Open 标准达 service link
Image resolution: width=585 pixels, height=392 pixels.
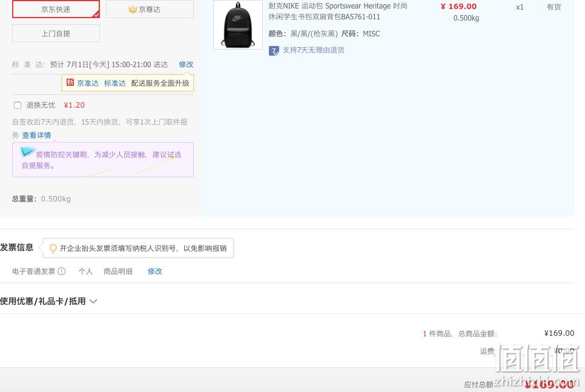click(x=115, y=83)
